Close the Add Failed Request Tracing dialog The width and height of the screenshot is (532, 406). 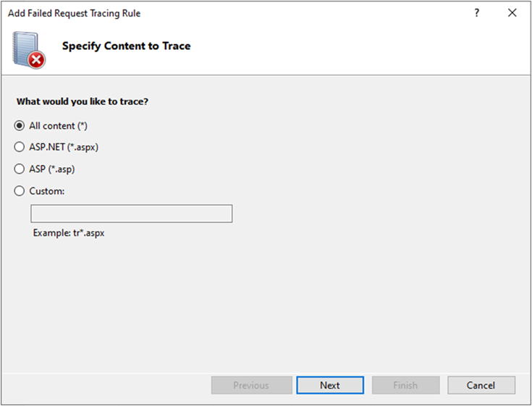tap(513, 13)
